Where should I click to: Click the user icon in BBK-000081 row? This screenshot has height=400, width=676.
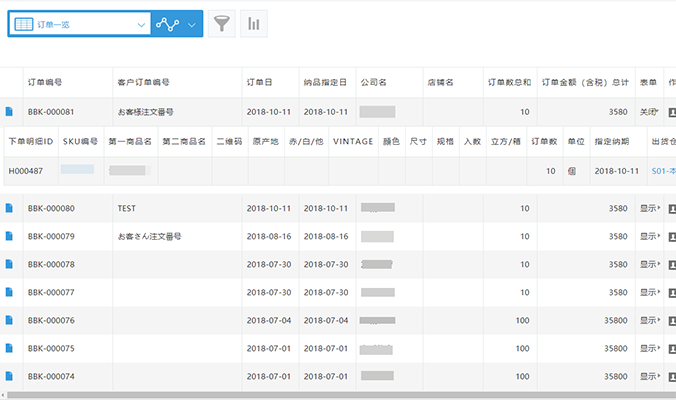pyautogui.click(x=672, y=112)
